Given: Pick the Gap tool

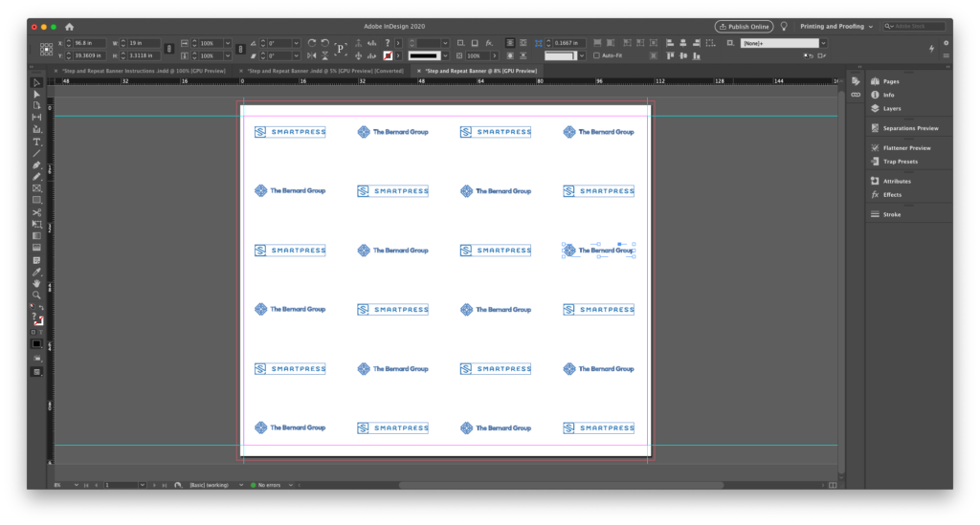Looking at the screenshot, I should click(37, 118).
